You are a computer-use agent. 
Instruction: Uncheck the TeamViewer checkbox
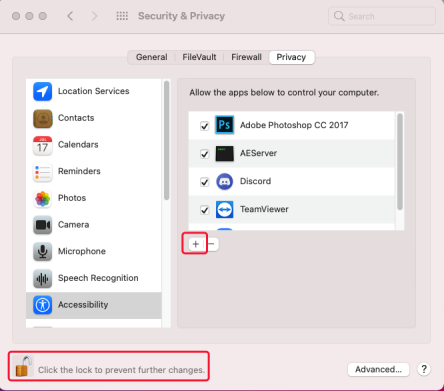[204, 210]
